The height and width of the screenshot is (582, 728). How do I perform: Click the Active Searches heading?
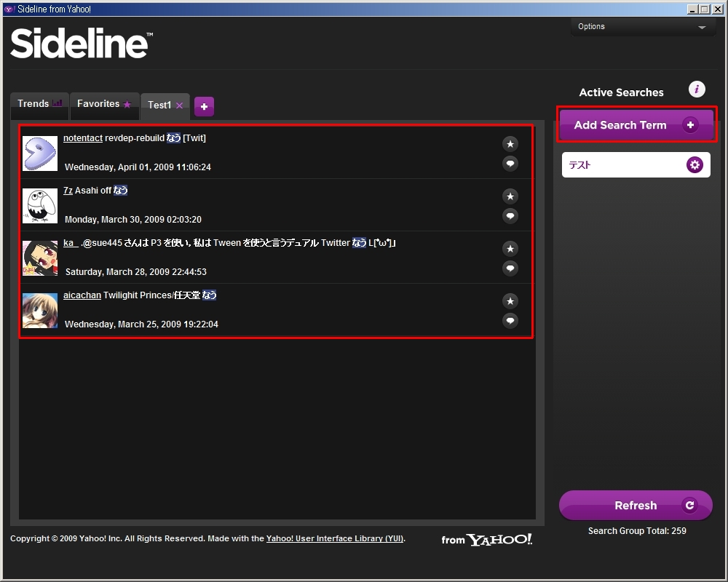pos(621,92)
